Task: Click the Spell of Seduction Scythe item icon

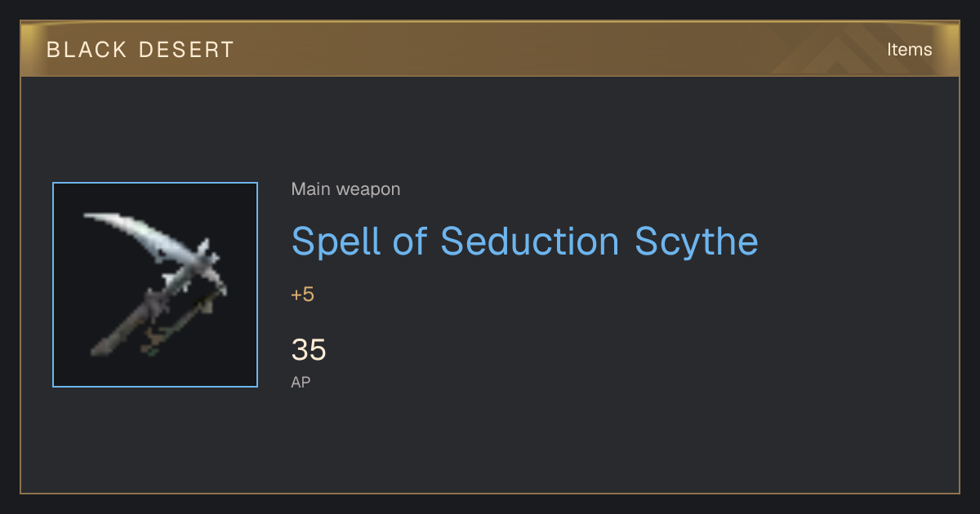Action: click(x=155, y=285)
